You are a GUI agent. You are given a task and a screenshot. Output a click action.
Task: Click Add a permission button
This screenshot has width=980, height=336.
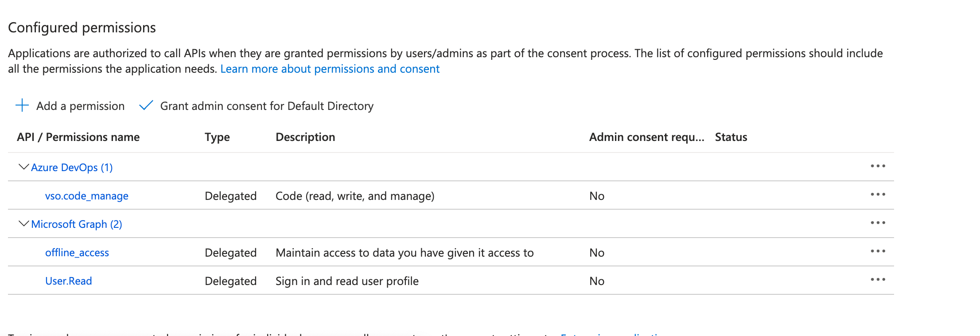tap(80, 106)
